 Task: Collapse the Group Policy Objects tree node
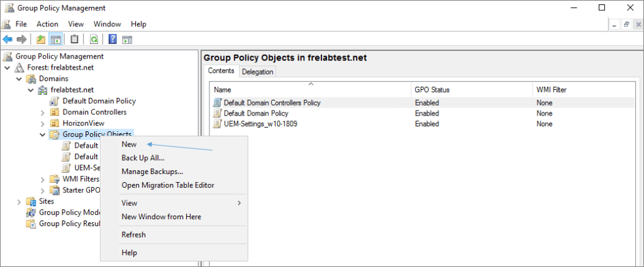pos(43,135)
